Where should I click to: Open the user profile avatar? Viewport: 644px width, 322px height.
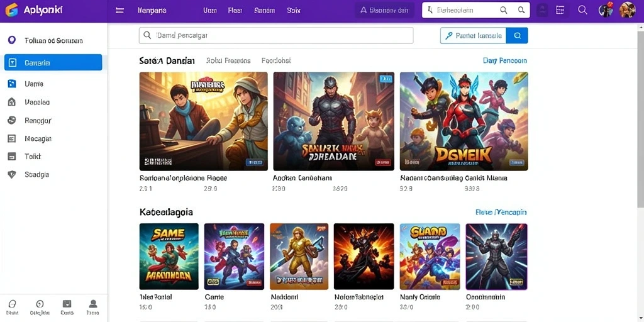point(627,10)
